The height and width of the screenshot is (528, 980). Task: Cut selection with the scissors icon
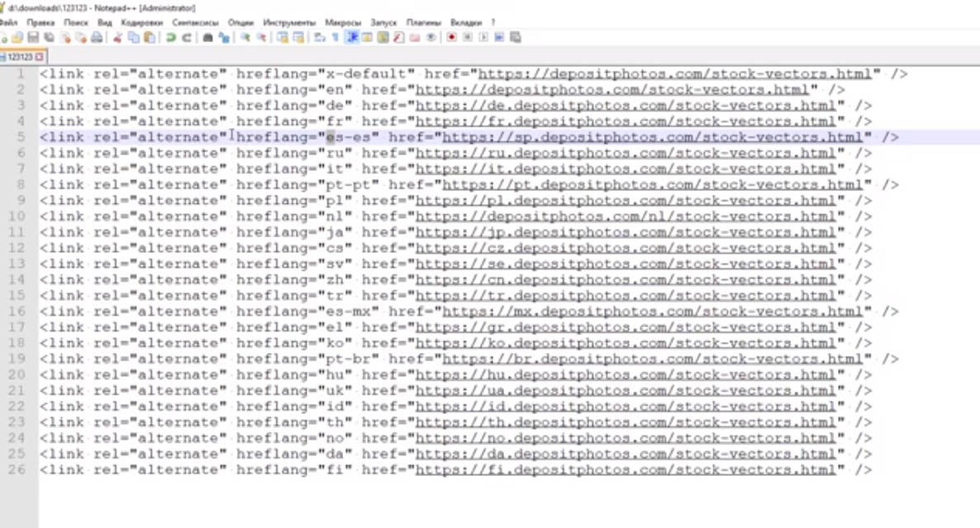point(117,37)
